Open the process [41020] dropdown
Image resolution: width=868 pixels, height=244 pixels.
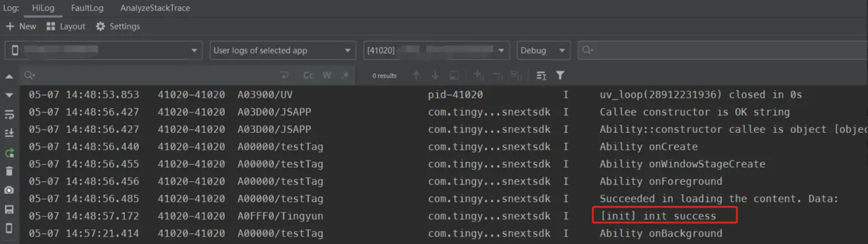click(436, 51)
